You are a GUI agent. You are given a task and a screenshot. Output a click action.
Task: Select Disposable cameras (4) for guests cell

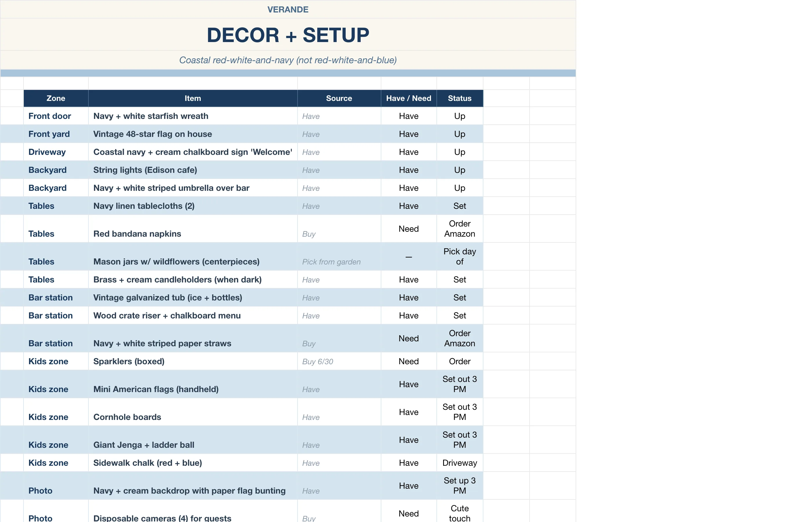193,511
